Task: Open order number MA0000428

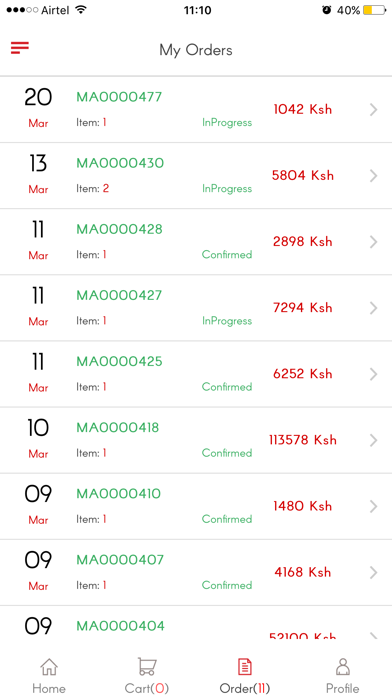Action: 119,229
